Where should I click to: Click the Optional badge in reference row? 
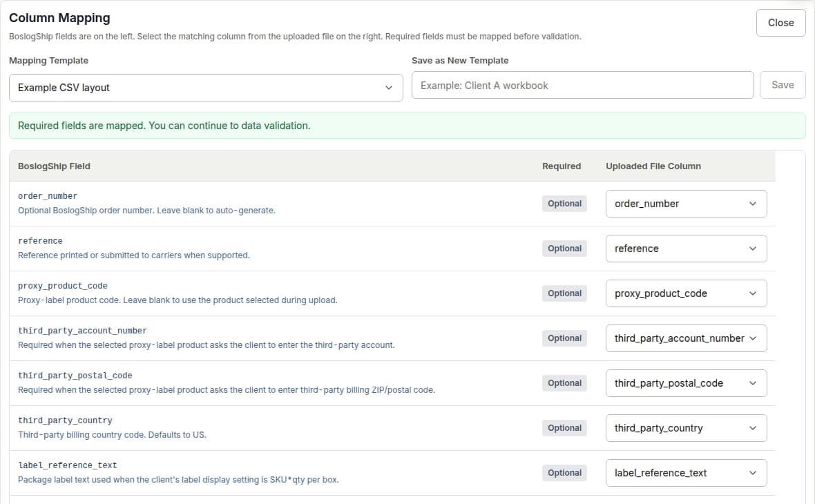(x=564, y=249)
